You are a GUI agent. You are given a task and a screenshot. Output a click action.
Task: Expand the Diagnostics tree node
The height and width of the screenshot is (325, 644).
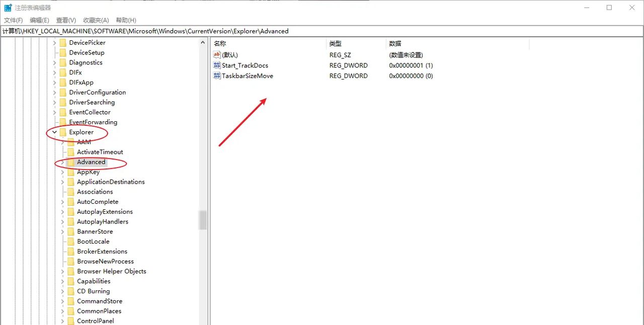[55, 63]
